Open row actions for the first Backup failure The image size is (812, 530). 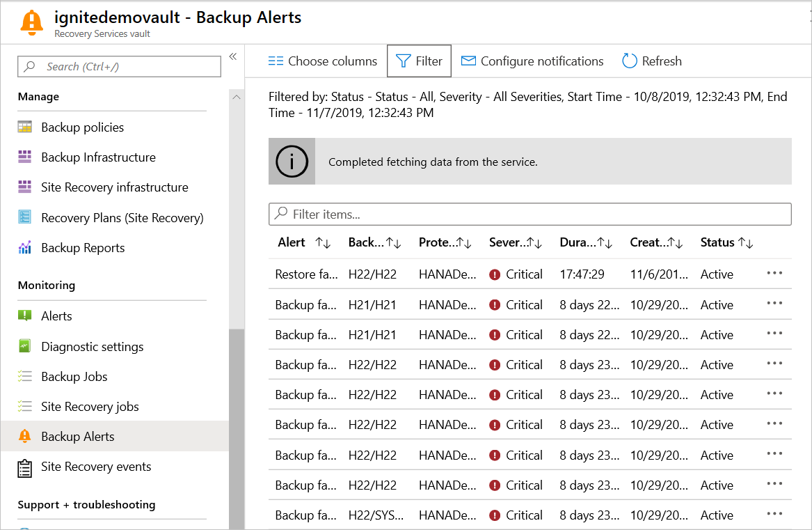[774, 304]
